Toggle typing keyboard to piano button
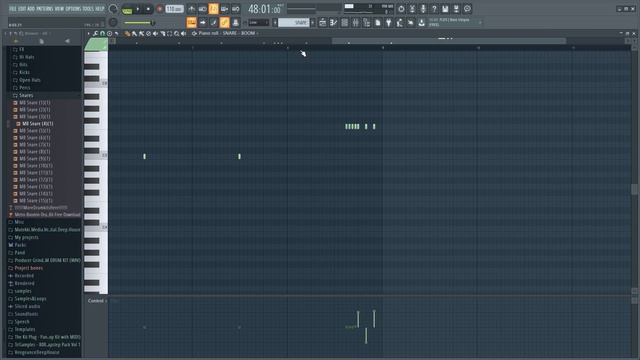The height and width of the screenshot is (360, 640). [191, 22]
